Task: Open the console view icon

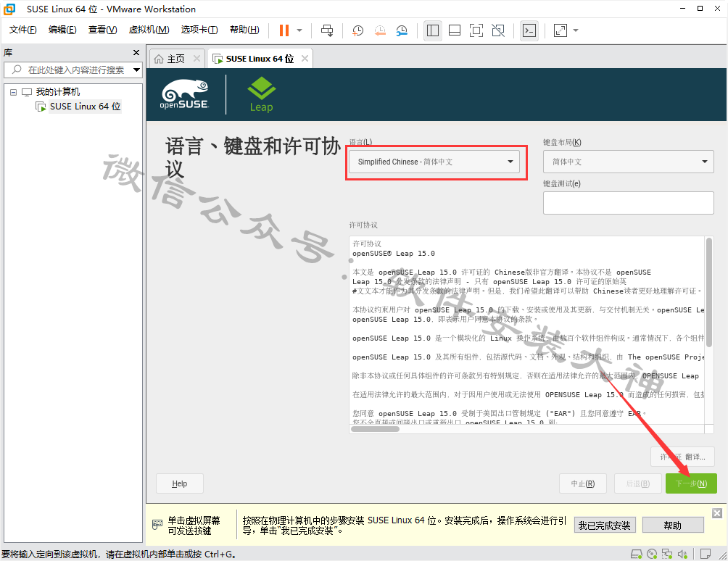Action: click(529, 30)
